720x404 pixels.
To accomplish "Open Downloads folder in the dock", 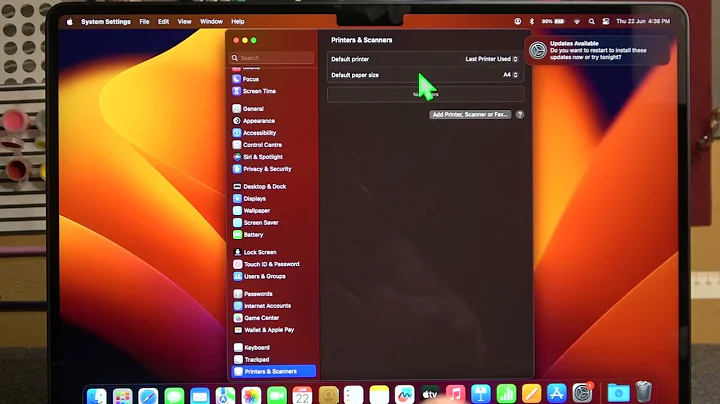I will 619,393.
